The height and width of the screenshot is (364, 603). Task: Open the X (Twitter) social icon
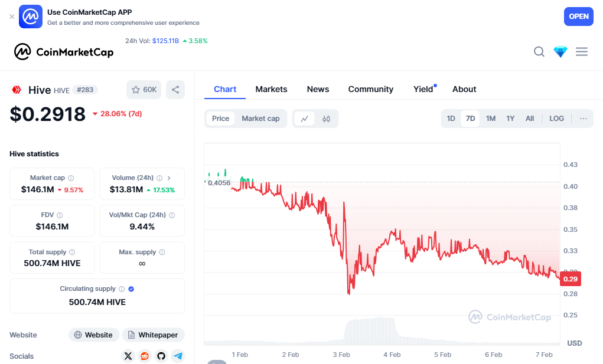[x=128, y=356]
